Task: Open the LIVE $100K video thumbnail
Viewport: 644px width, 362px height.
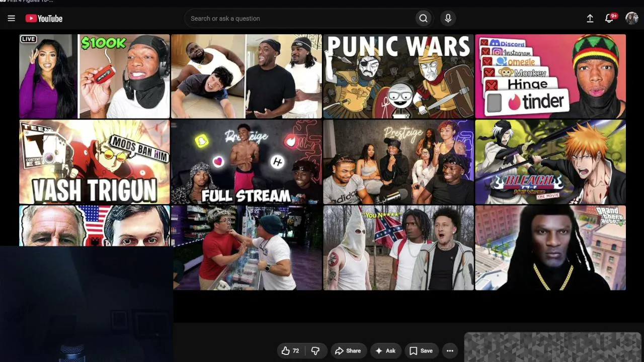Action: tap(95, 76)
